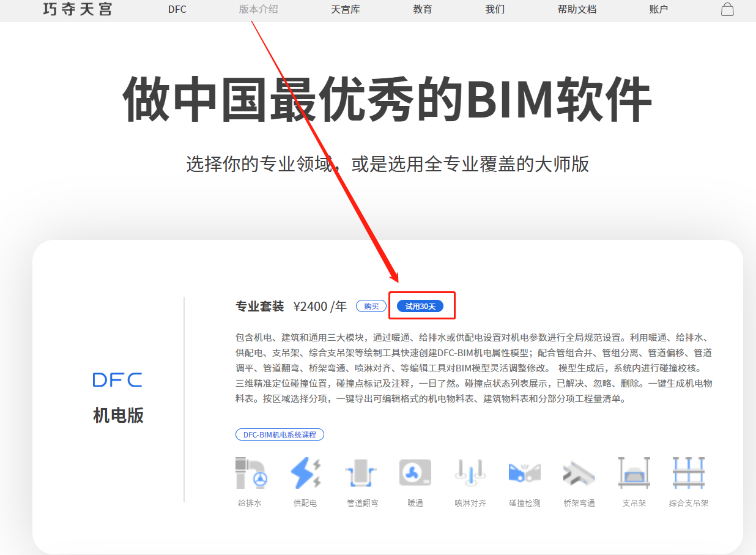Click the 试用30天 trial button

point(420,307)
